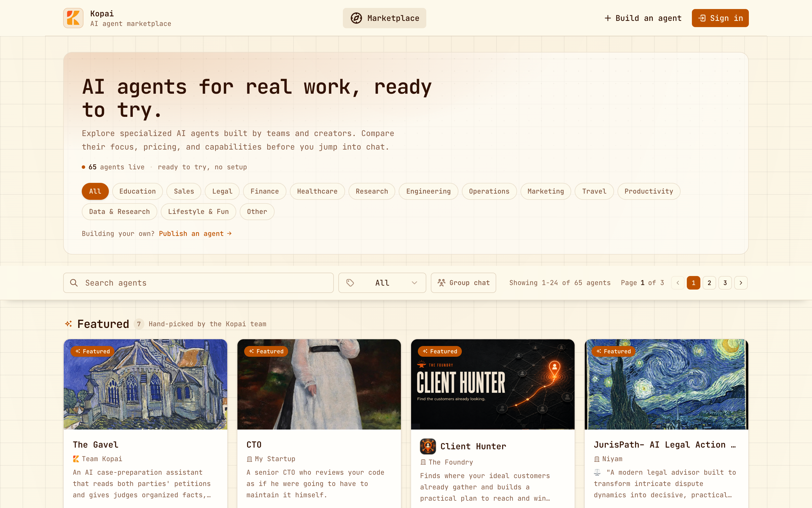The image size is (812, 508).
Task: Open the Marketplace nav tab
Action: (x=385, y=18)
